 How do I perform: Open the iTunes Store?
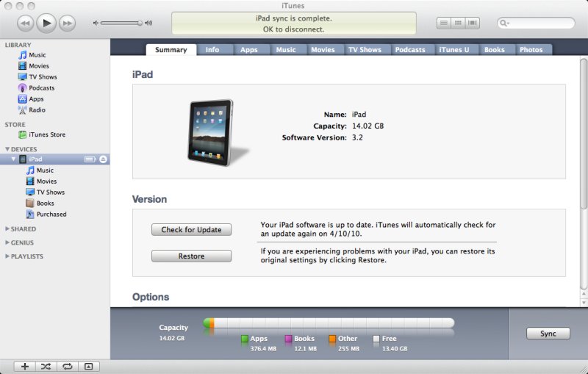point(46,135)
